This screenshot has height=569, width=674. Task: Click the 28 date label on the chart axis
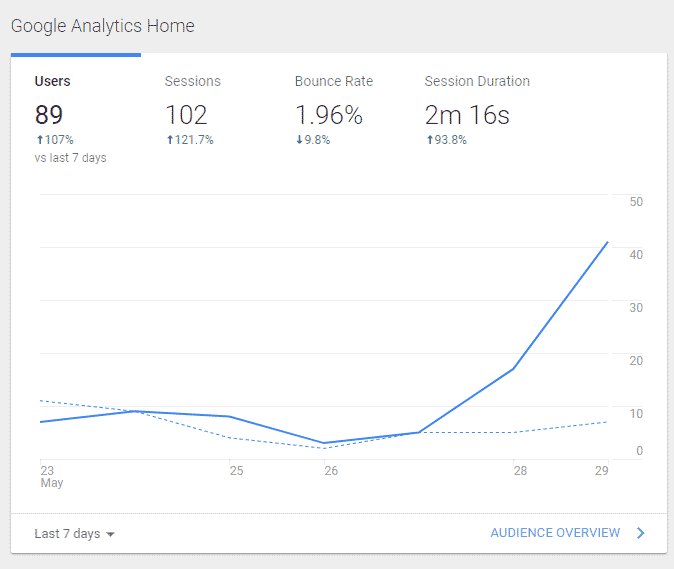(x=520, y=471)
